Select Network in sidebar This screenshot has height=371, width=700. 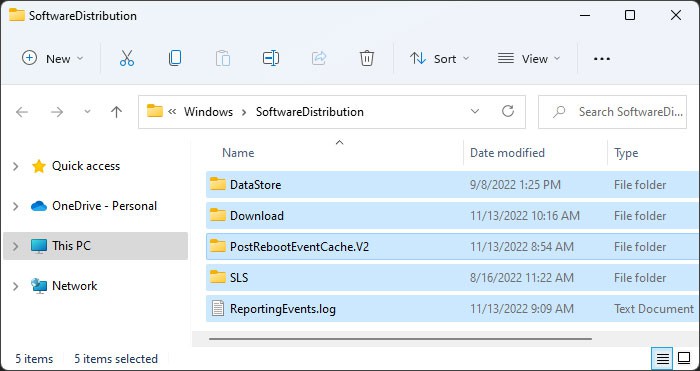point(75,285)
